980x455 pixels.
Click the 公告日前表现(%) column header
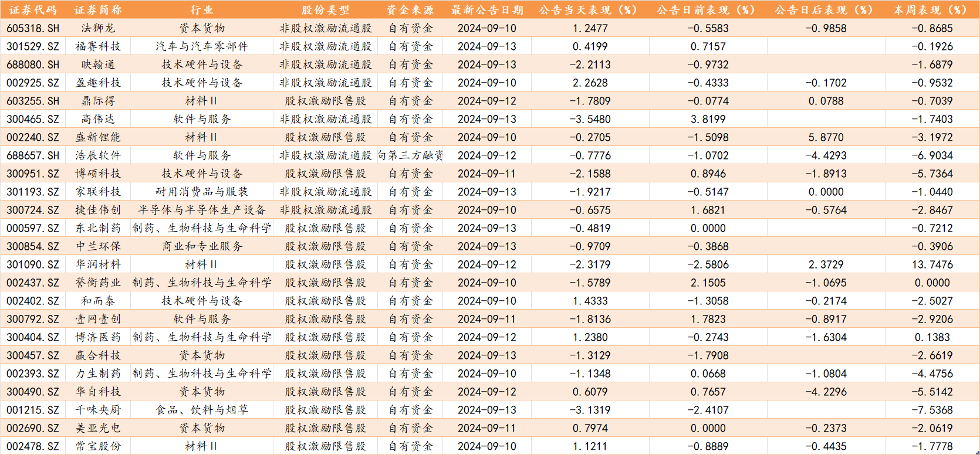tap(708, 10)
